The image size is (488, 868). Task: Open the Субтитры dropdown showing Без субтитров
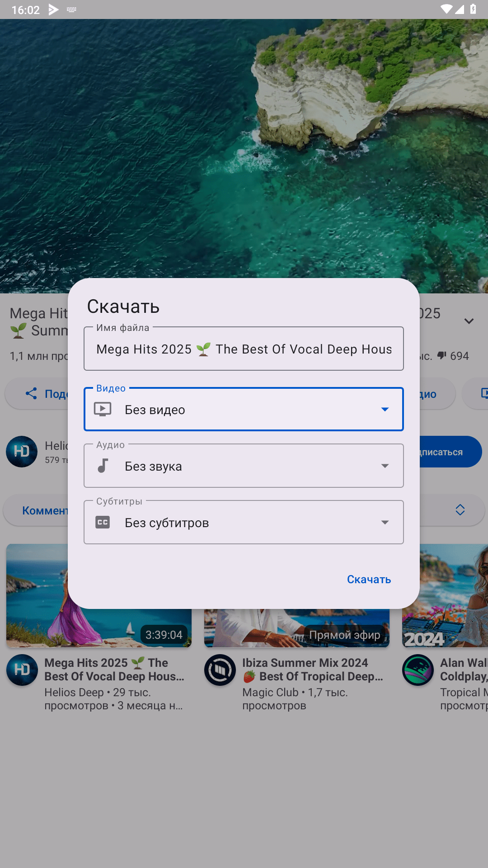click(244, 522)
